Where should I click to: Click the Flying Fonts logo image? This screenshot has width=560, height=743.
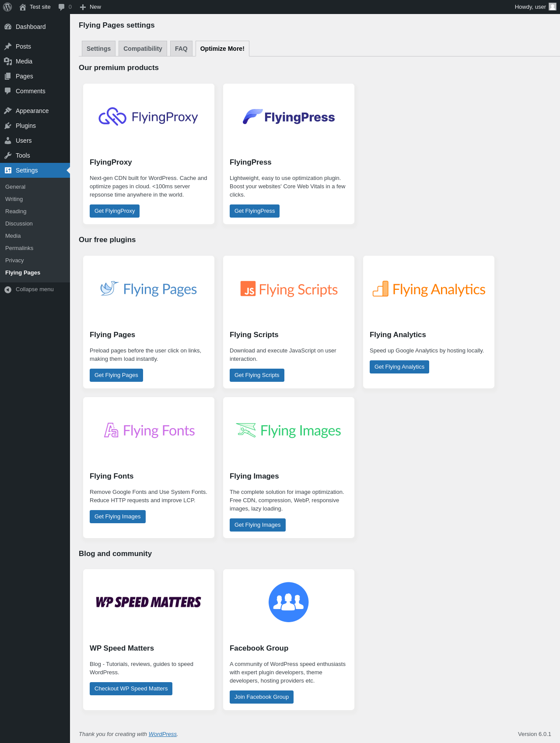(x=149, y=430)
